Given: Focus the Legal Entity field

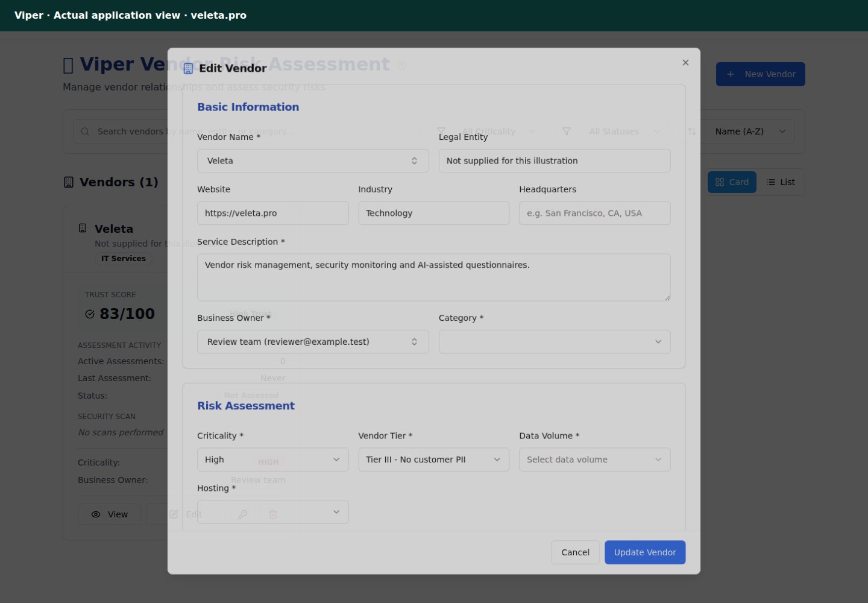Looking at the screenshot, I should [555, 161].
